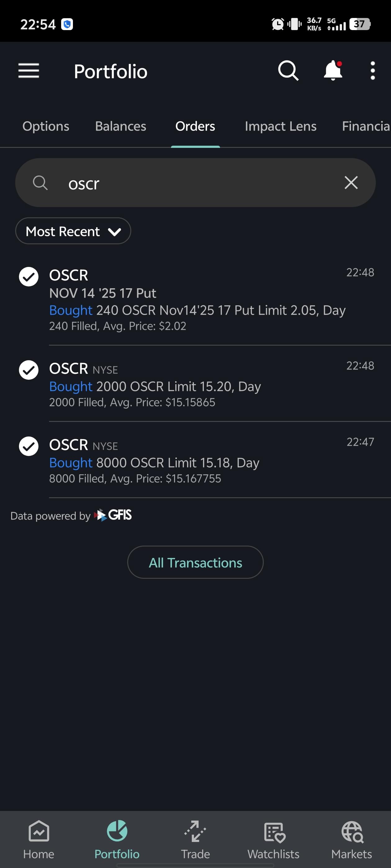The image size is (391, 868).
Task: Open notifications bell
Action: [333, 71]
